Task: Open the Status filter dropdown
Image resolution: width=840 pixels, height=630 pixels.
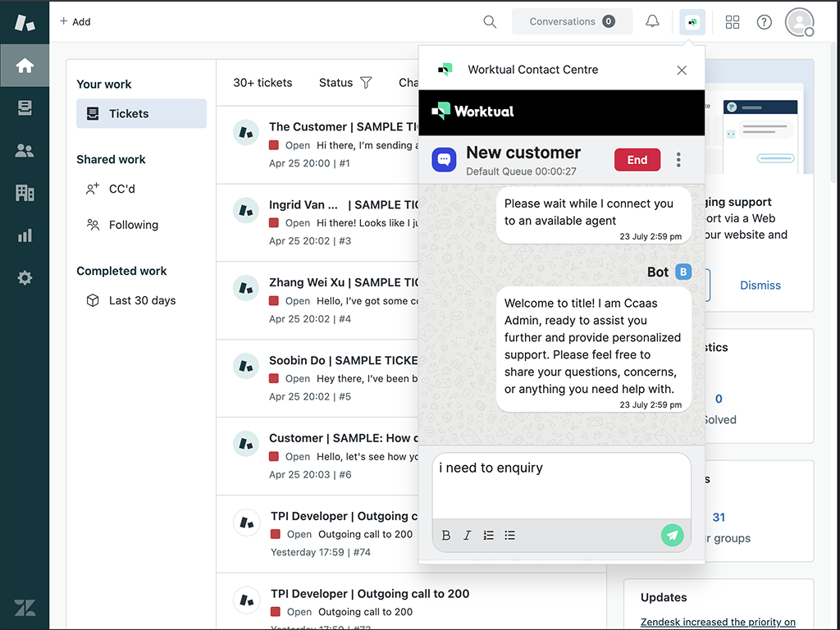Action: pos(345,82)
